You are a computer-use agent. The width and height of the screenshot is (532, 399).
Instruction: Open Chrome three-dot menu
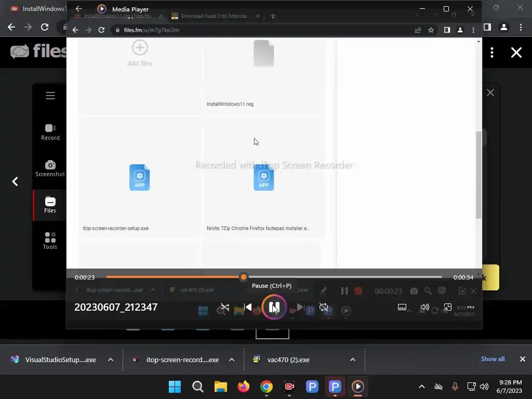[521, 27]
